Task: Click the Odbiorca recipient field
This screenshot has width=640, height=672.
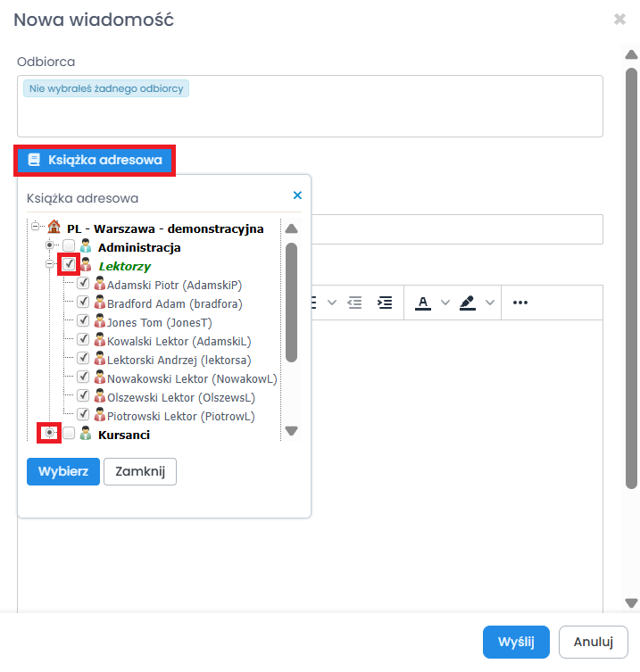Action: [x=310, y=112]
